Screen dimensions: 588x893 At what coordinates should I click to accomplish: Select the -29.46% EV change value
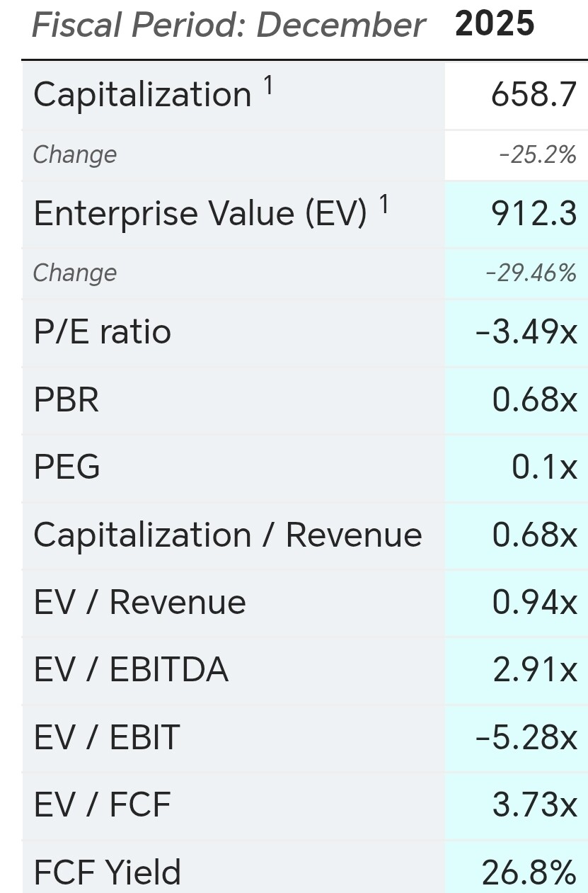coord(531,273)
